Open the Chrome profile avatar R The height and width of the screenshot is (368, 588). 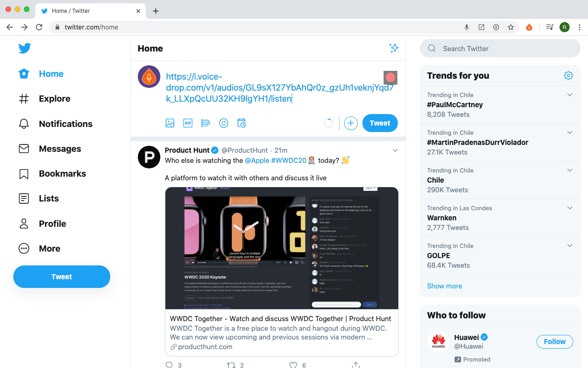click(565, 27)
